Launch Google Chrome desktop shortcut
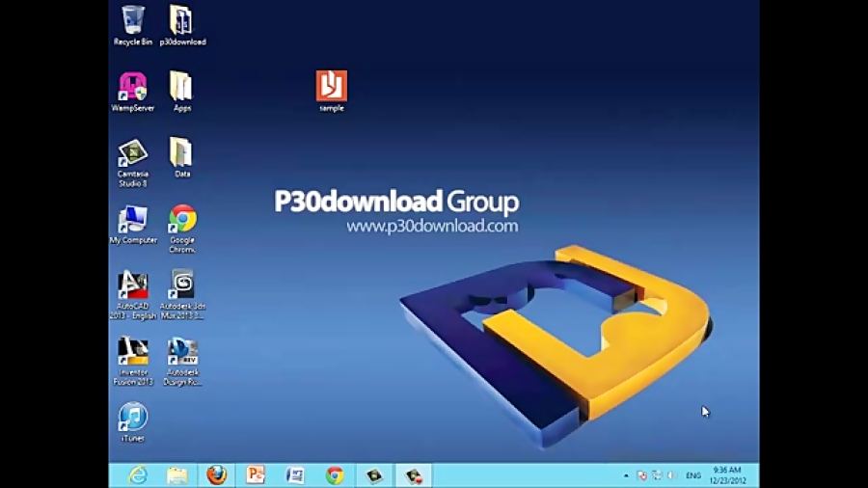Screen dimensions: 868x488 coord(182,230)
